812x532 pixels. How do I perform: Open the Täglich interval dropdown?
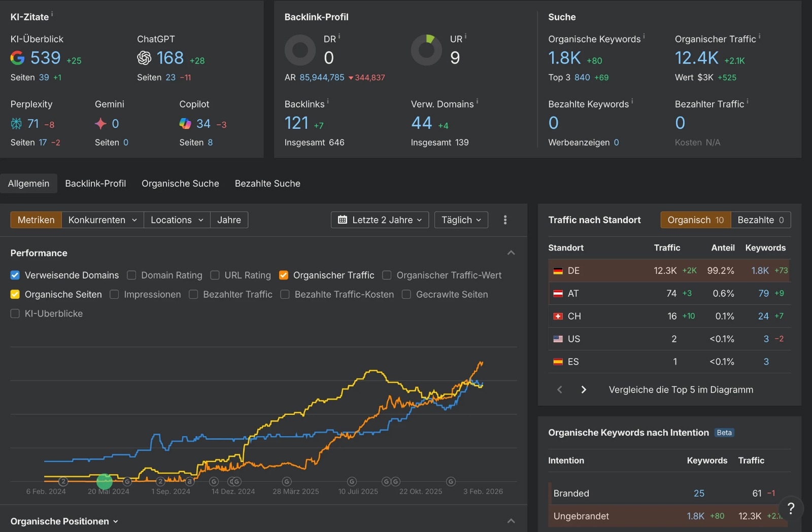point(461,220)
